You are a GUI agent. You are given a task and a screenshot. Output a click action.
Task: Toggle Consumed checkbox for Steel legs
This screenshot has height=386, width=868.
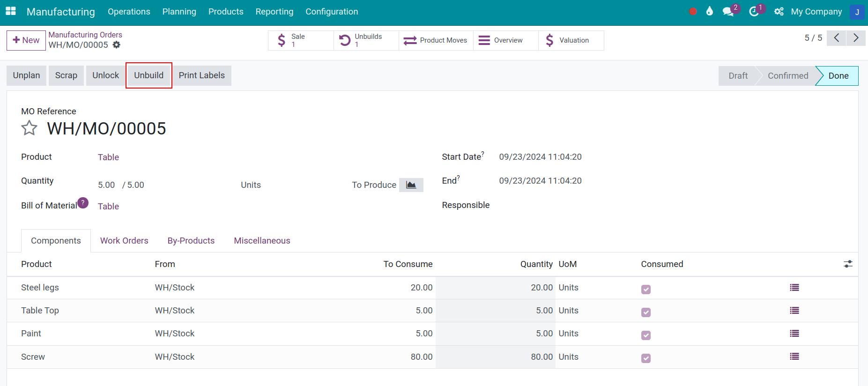(x=646, y=289)
